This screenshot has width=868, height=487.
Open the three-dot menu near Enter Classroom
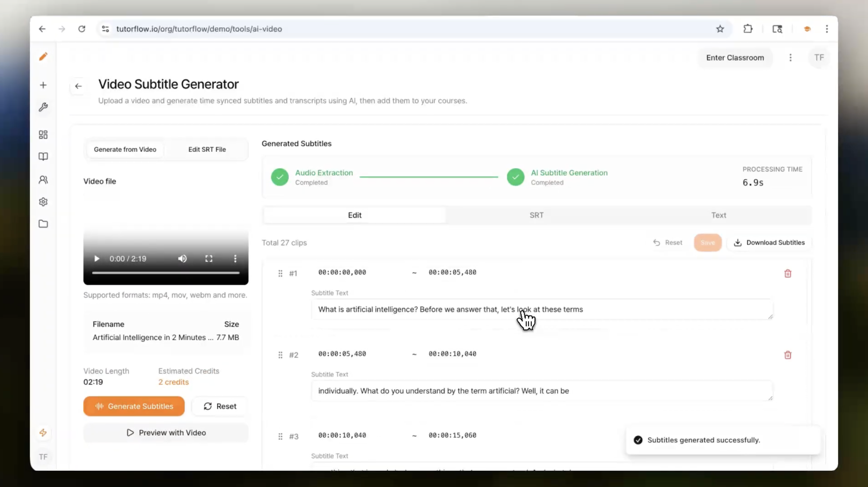[790, 57]
